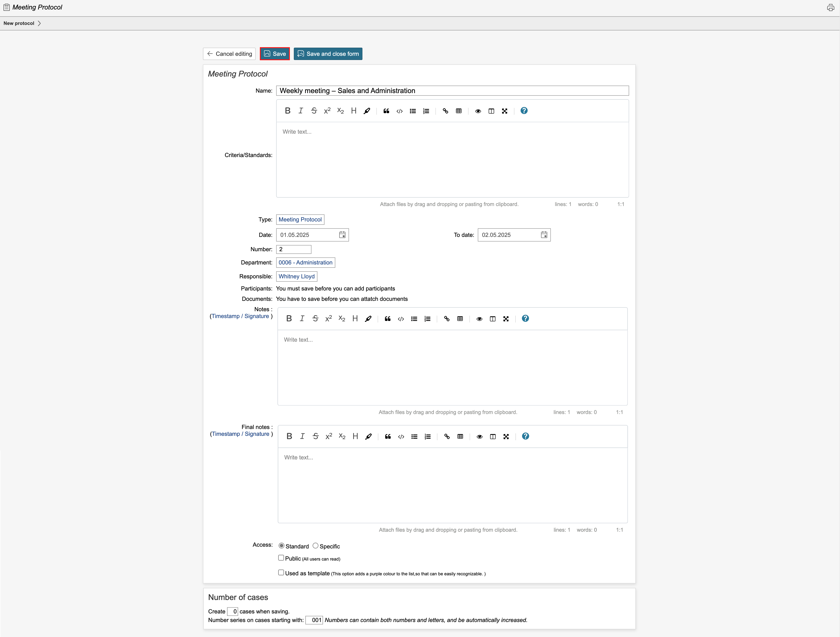Select the Specific access radio button
Screen dimensions: 840x637
[315, 545]
